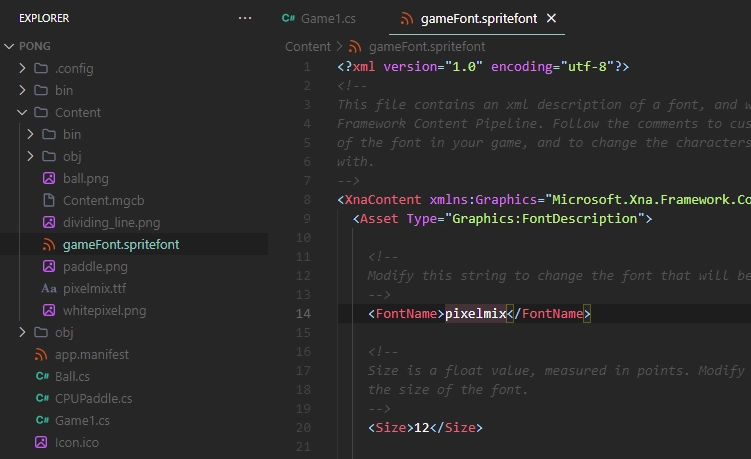Click the .config folder icon
The height and width of the screenshot is (459, 751).
pos(41,68)
